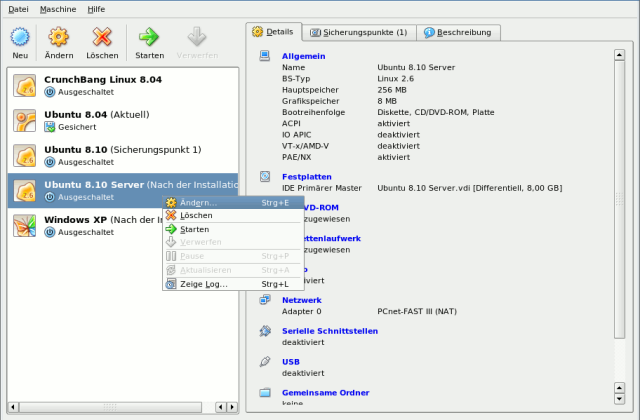Click the 'Ubuntu 8.10 Server.vdi' disk value
640x420 pixels.
[x=469, y=188]
